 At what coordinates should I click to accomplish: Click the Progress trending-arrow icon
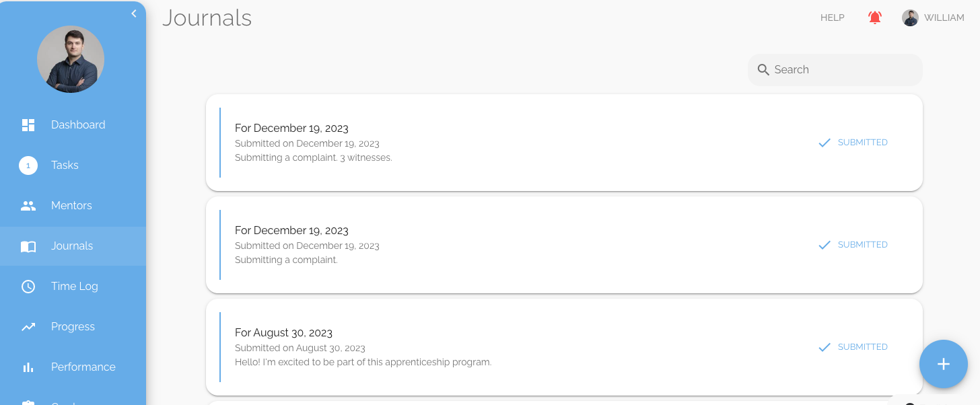coord(28,327)
